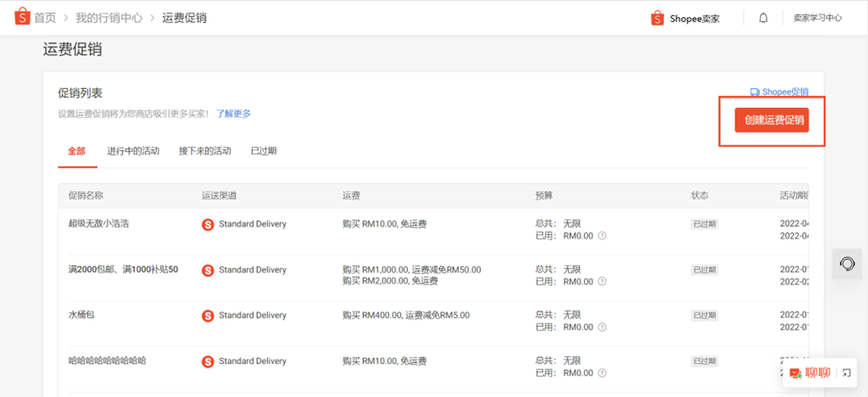Switch to the 进行中的活动 tab
The width and height of the screenshot is (868, 397).
click(x=133, y=150)
